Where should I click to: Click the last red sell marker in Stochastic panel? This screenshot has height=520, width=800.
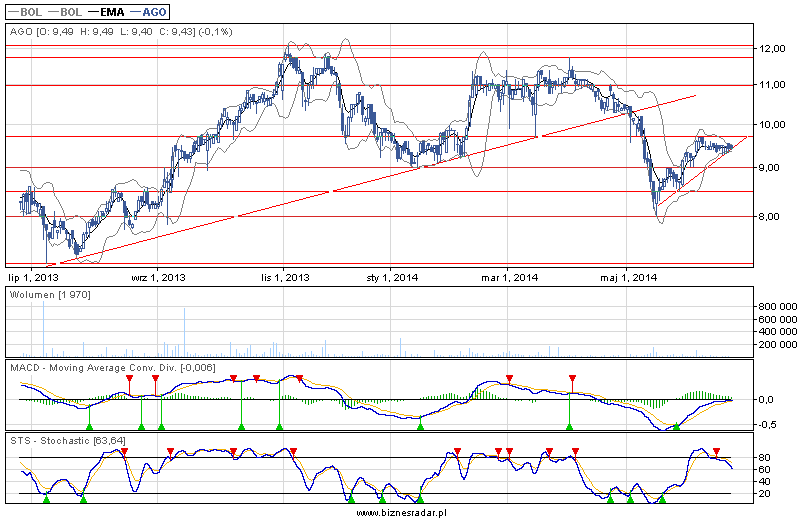(716, 452)
